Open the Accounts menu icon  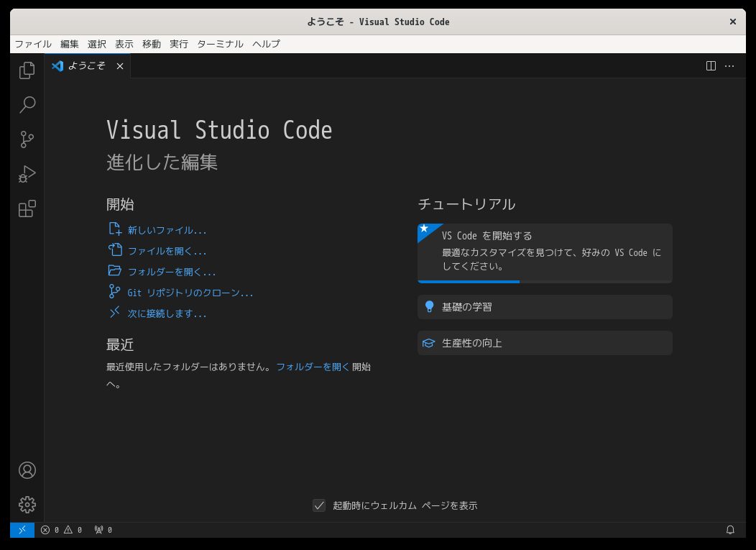pos(27,470)
